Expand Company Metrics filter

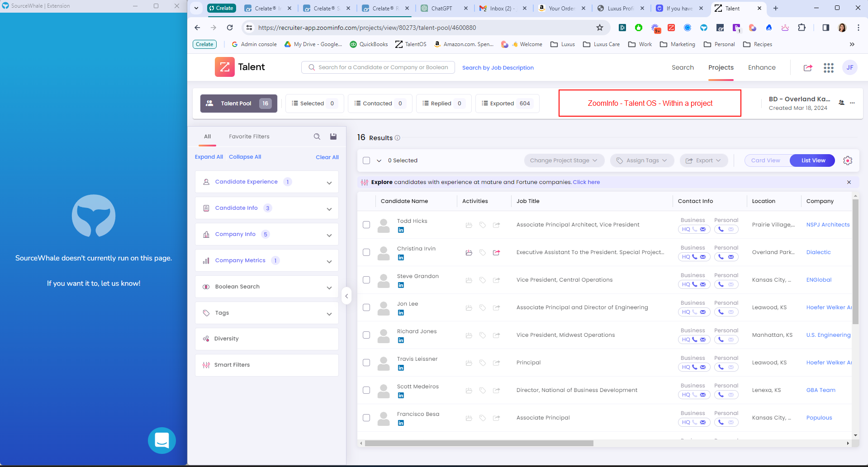pos(267,260)
